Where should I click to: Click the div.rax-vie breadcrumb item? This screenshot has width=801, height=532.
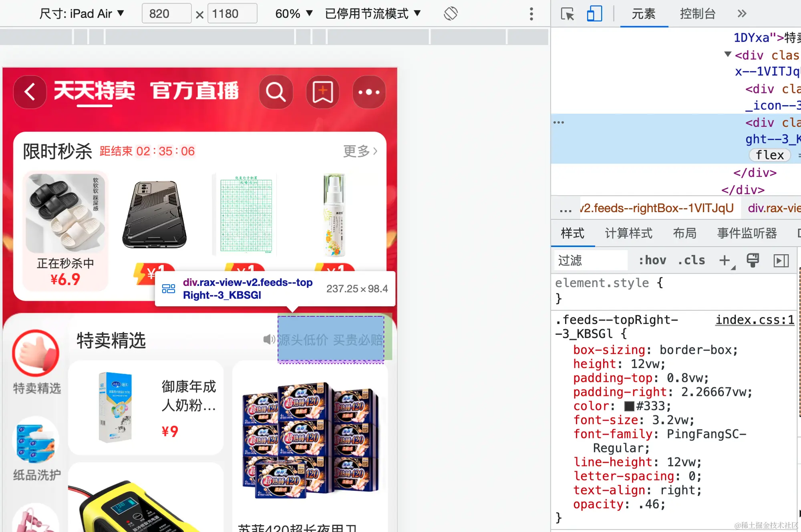(774, 208)
